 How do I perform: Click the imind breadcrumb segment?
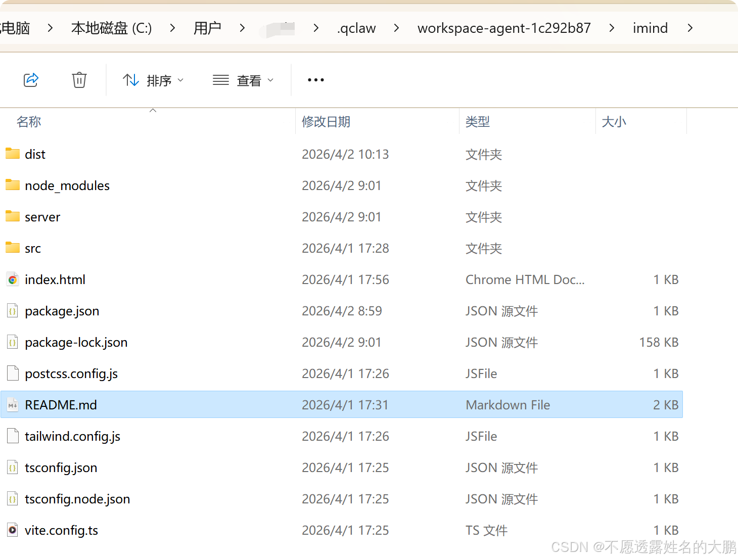click(650, 28)
